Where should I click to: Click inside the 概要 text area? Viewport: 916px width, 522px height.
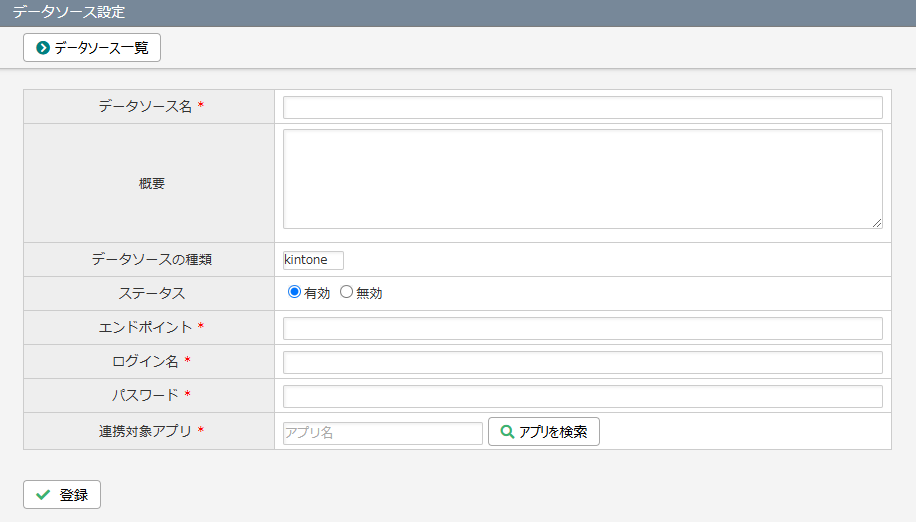coord(582,178)
